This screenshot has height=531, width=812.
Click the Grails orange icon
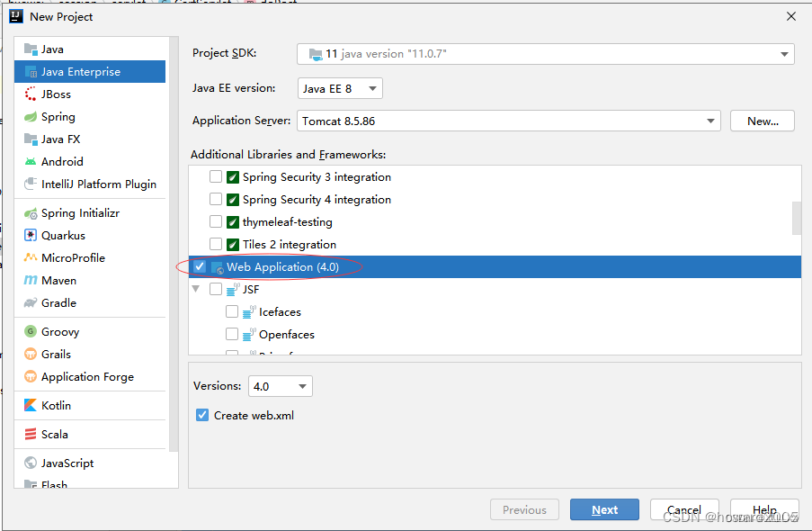[x=31, y=355]
